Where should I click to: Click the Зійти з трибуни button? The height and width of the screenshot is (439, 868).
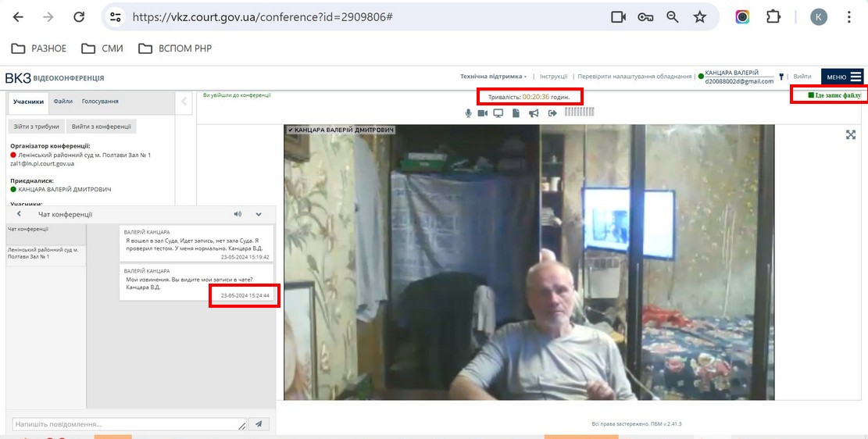(x=37, y=127)
